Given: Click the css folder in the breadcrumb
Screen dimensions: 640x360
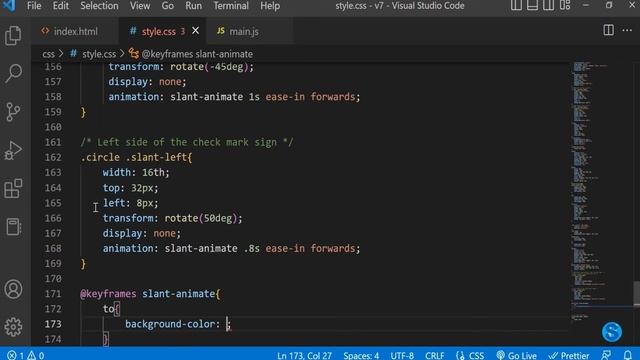Looking at the screenshot, I should (x=48, y=54).
